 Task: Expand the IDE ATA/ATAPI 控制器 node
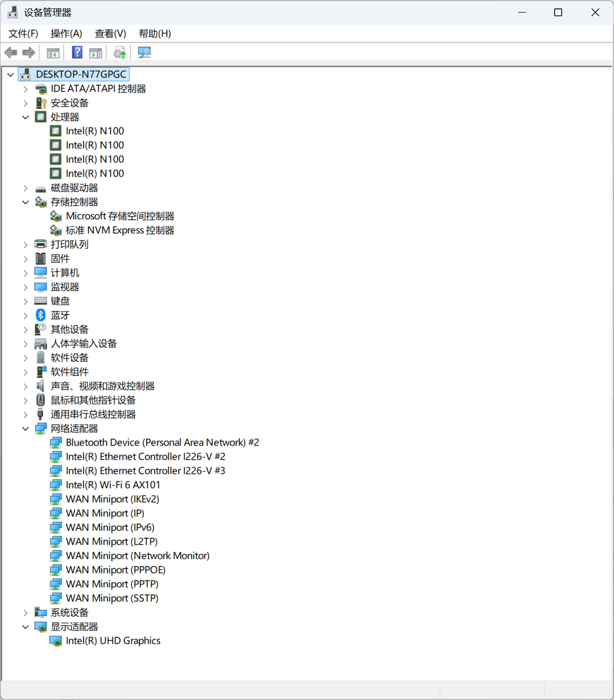(25, 89)
